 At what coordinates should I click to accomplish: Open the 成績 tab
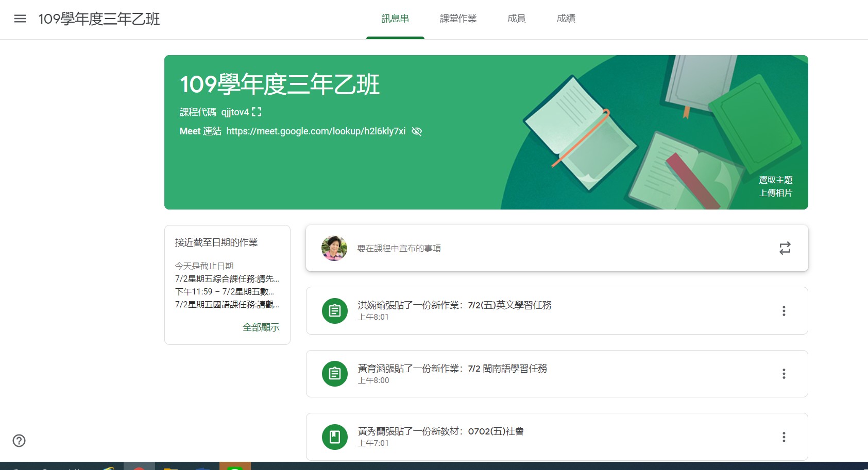click(566, 19)
